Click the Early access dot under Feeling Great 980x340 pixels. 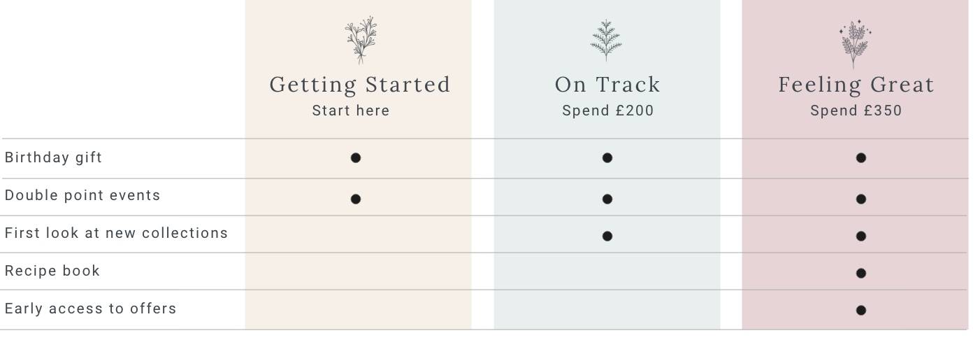861,311
